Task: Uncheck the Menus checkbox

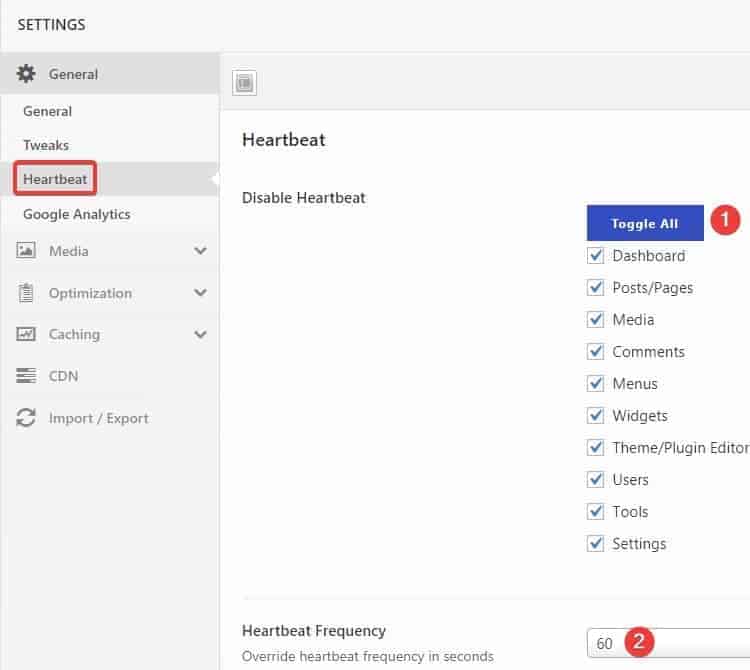Action: point(596,384)
